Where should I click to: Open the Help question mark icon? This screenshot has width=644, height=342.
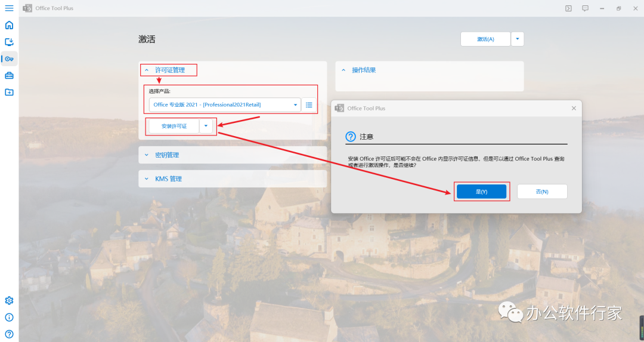click(9, 334)
